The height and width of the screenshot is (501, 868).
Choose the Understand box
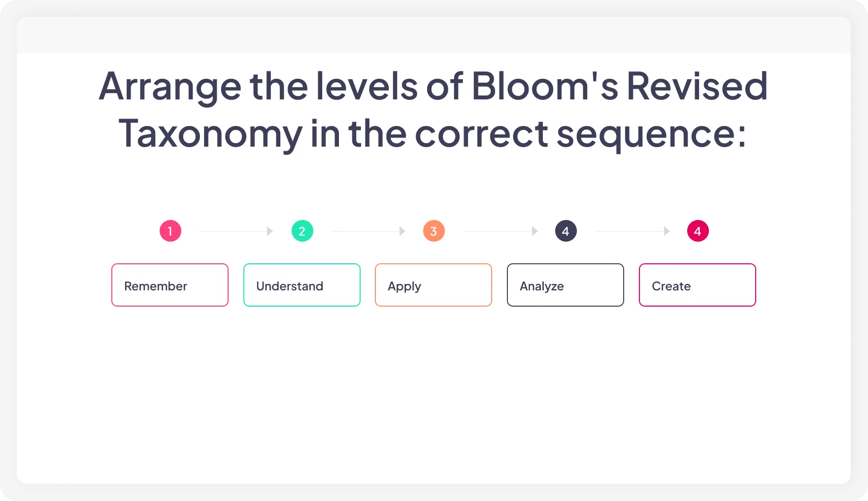coord(302,285)
